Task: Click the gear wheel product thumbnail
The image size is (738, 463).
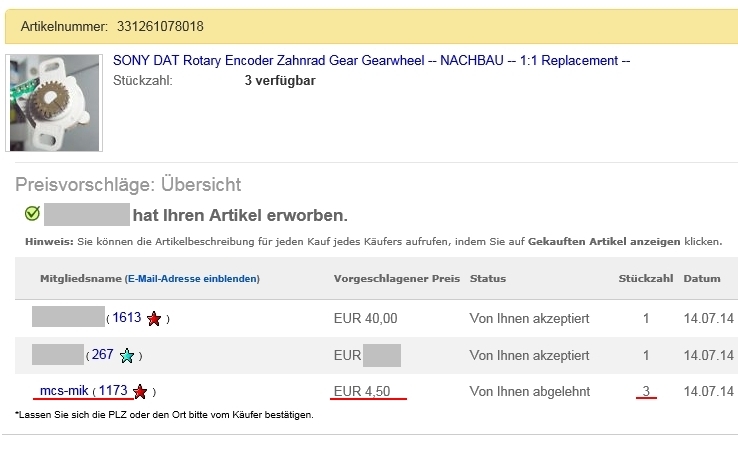Action: coord(55,103)
